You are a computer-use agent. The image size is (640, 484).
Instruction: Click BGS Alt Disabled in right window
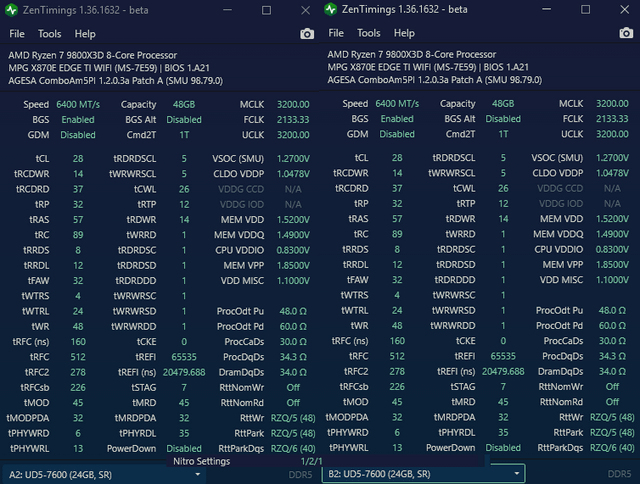tap(503, 119)
